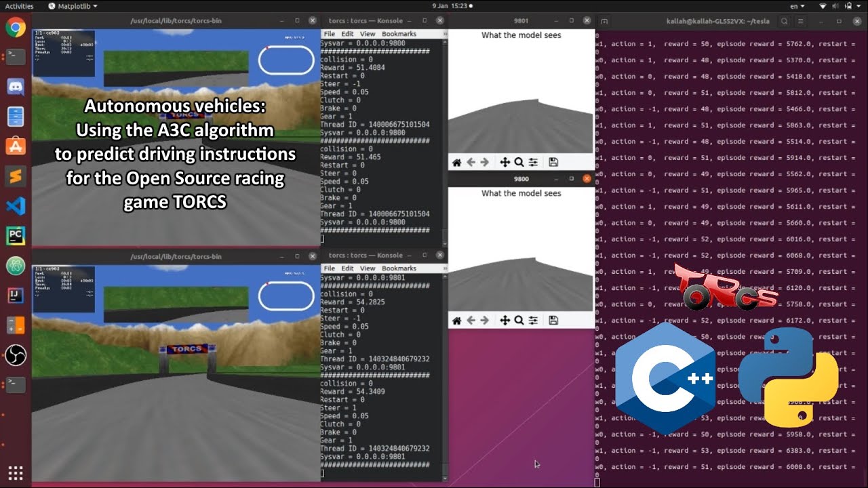
Task: Click terminal line with episode reward 6383.0
Action: (725, 451)
